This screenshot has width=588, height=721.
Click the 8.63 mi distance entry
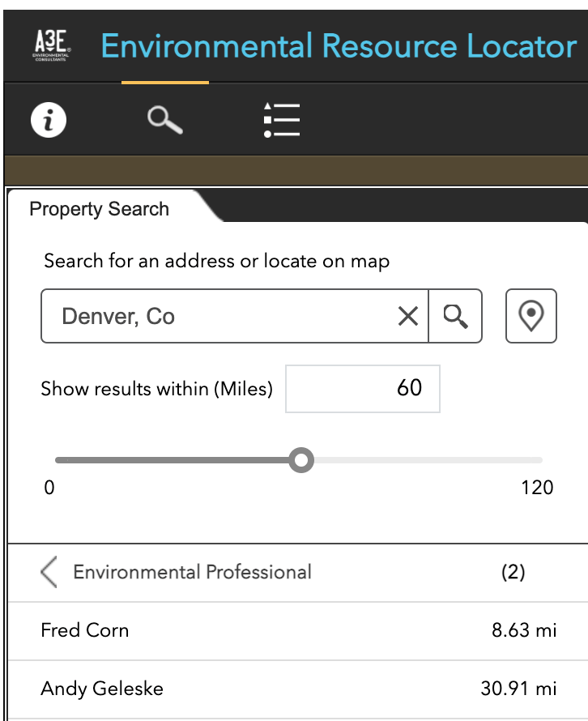524,630
